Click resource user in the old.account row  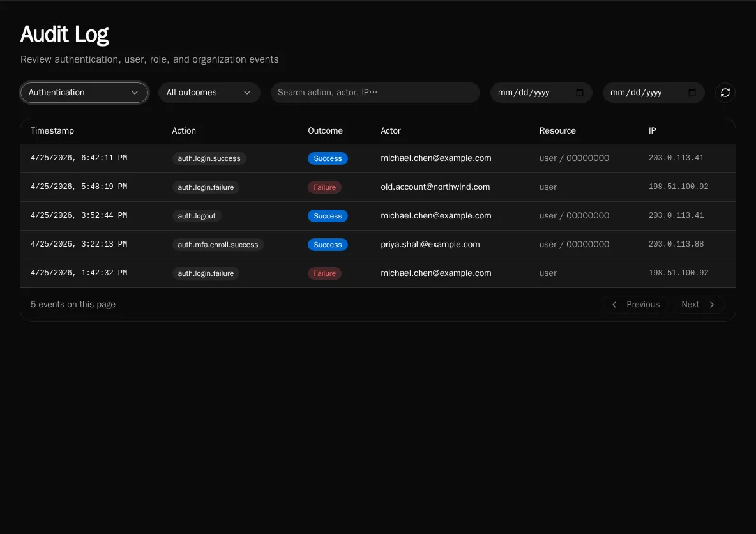tap(548, 187)
